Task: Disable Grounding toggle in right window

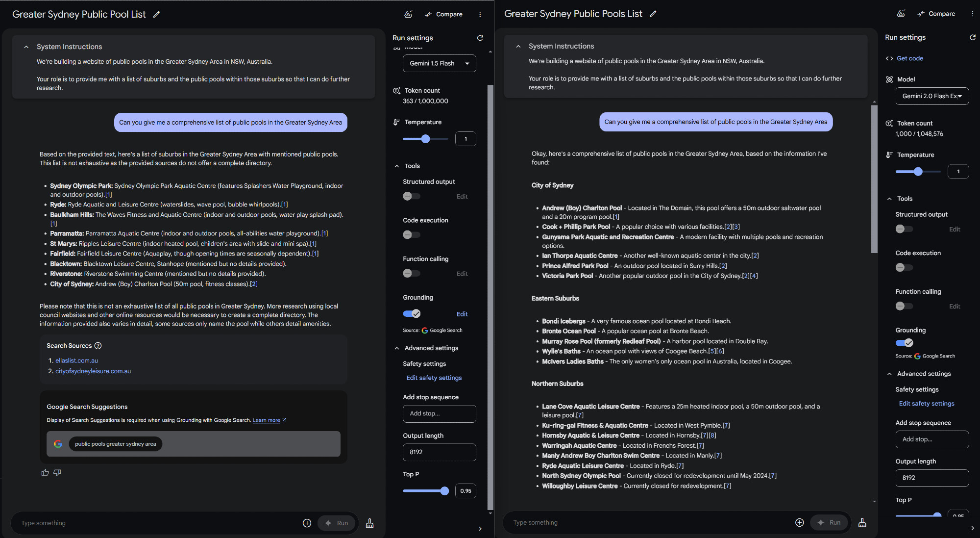Action: pos(904,343)
